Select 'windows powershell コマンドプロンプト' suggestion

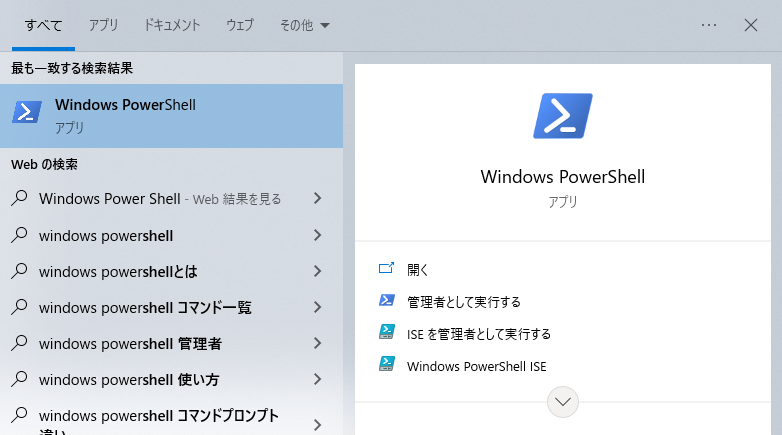[x=171, y=418]
